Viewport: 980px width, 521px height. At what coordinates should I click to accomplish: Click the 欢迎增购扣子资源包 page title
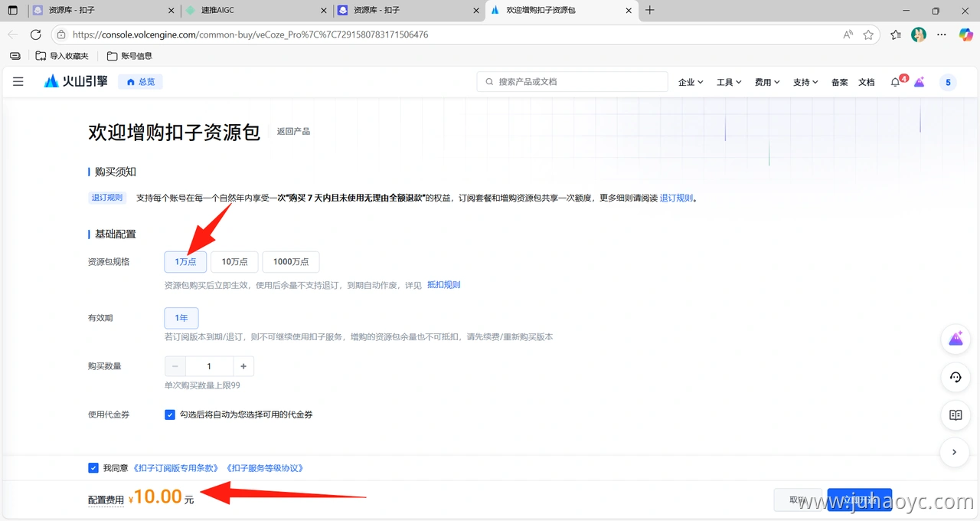(x=175, y=132)
